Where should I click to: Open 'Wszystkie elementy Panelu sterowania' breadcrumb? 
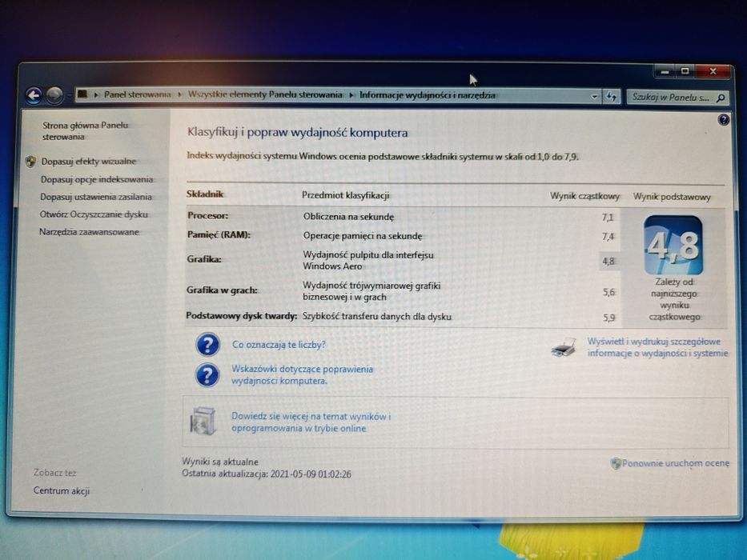pos(265,94)
